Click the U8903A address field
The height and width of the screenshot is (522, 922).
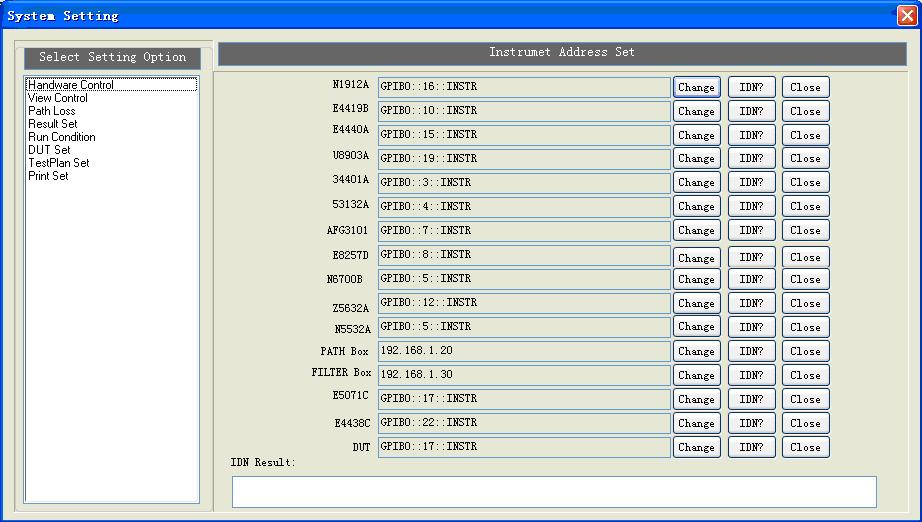point(524,159)
